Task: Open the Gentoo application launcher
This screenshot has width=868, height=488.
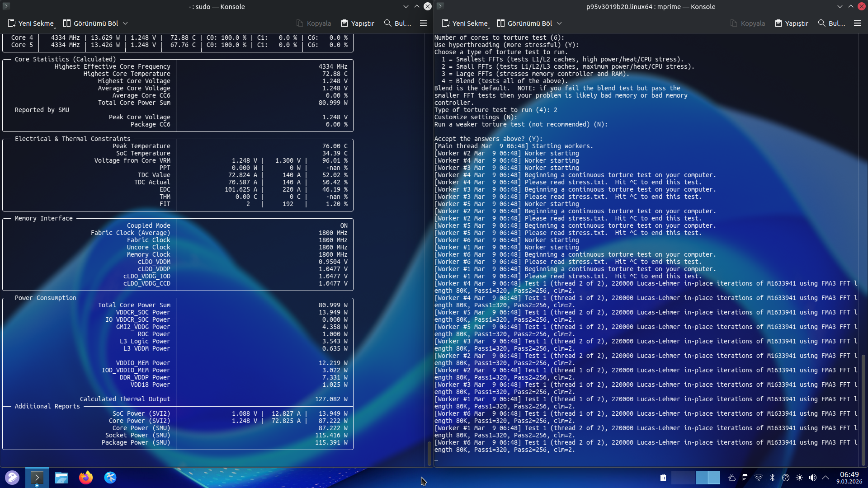Action: pos(12,478)
